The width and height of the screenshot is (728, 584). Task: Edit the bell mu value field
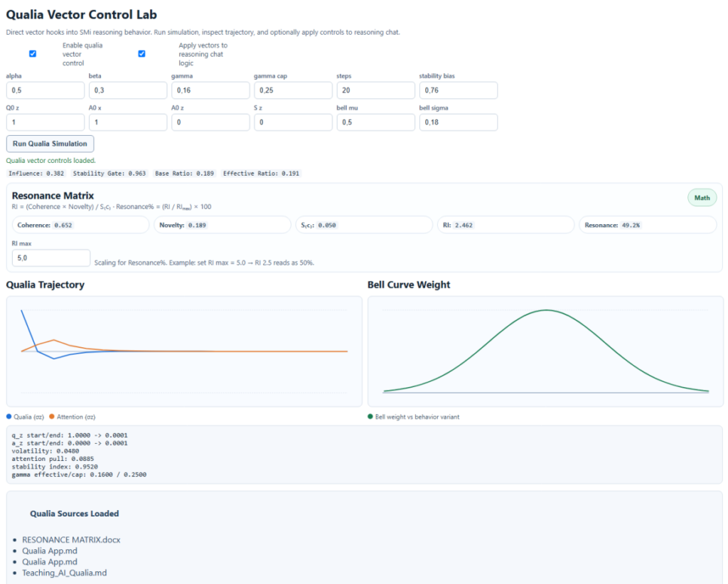click(376, 122)
